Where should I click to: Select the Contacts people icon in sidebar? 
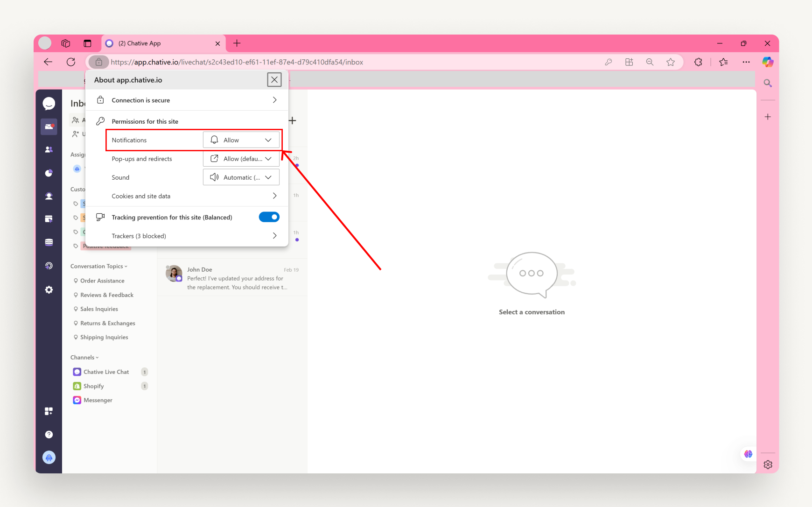coord(49,149)
